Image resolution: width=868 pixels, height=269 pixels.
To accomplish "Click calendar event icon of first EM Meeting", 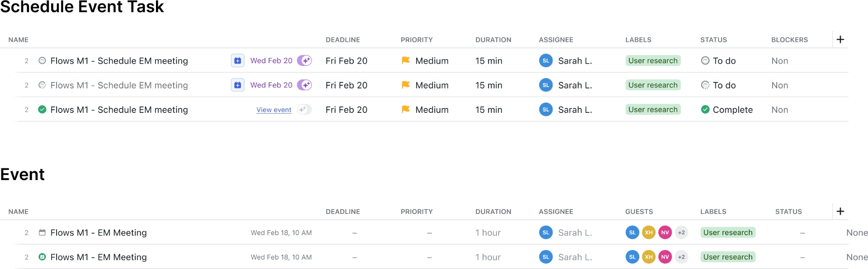I will tap(42, 232).
